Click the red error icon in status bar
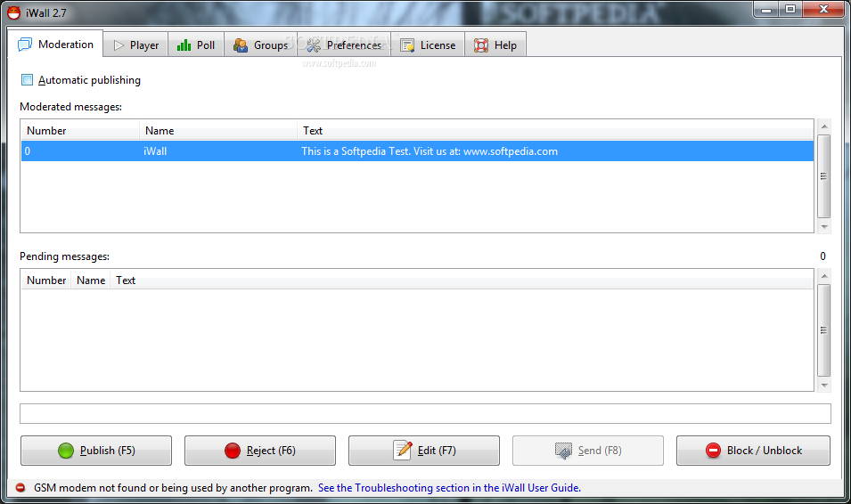The image size is (851, 504). pyautogui.click(x=20, y=488)
